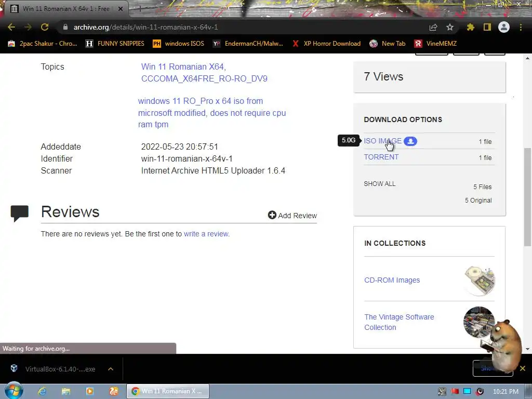This screenshot has height=399, width=532.
Task: Close the downloads bar
Action: (x=523, y=368)
